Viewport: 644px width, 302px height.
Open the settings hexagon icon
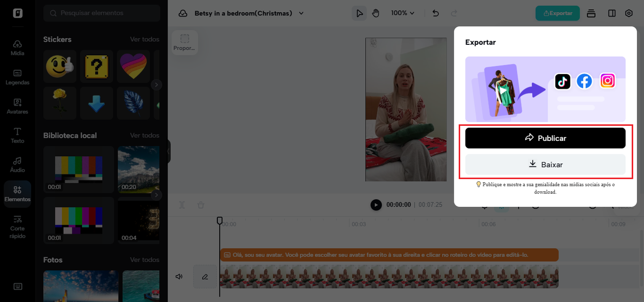pos(629,13)
